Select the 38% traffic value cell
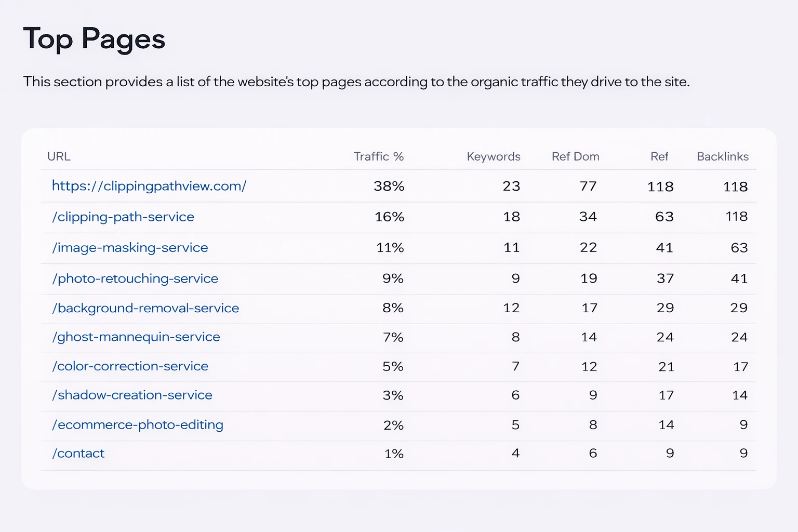798x532 pixels. 389,186
